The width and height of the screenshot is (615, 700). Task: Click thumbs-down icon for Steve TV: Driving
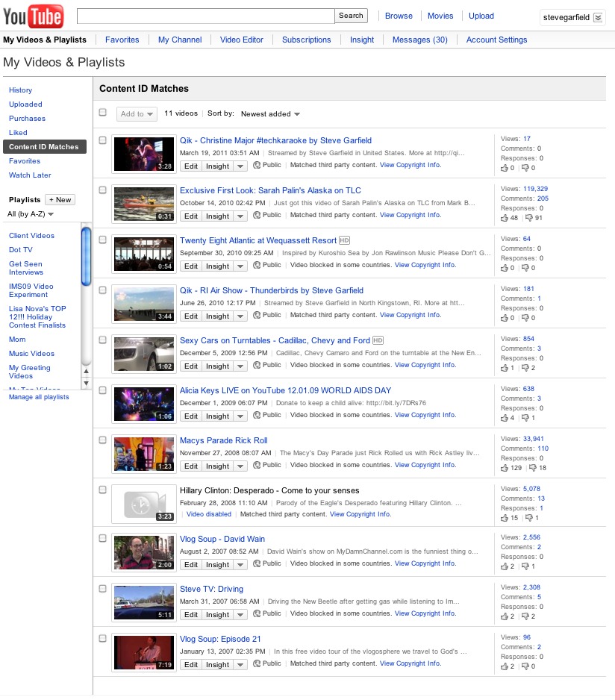525,616
